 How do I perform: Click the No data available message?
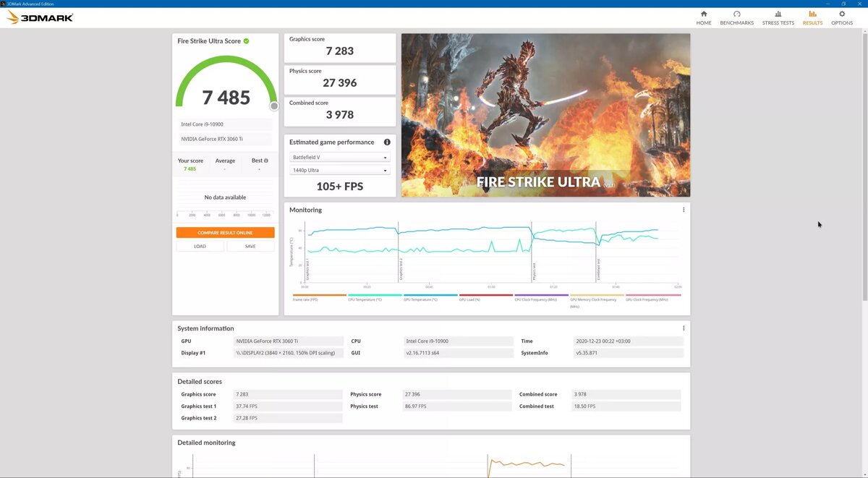225,197
